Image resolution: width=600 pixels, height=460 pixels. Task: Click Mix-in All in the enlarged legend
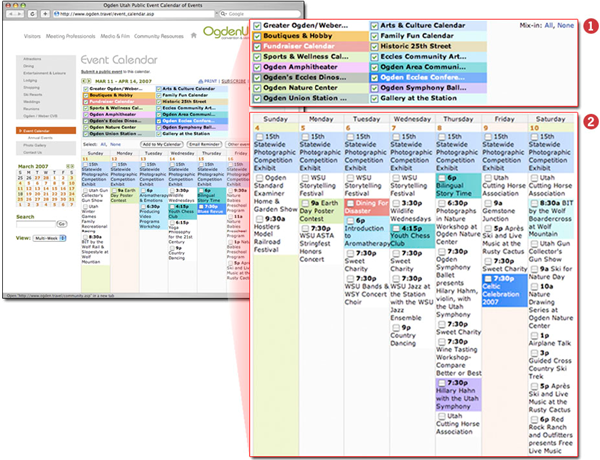tap(549, 25)
